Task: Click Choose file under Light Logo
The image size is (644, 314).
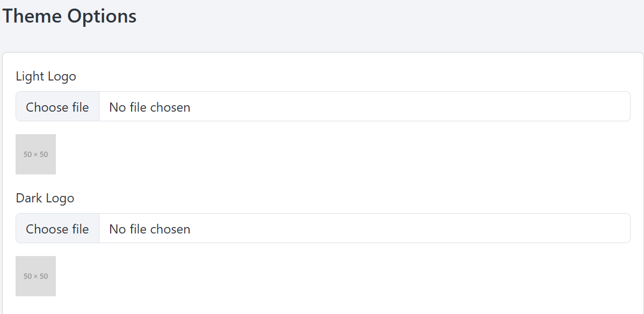Action: pos(57,107)
